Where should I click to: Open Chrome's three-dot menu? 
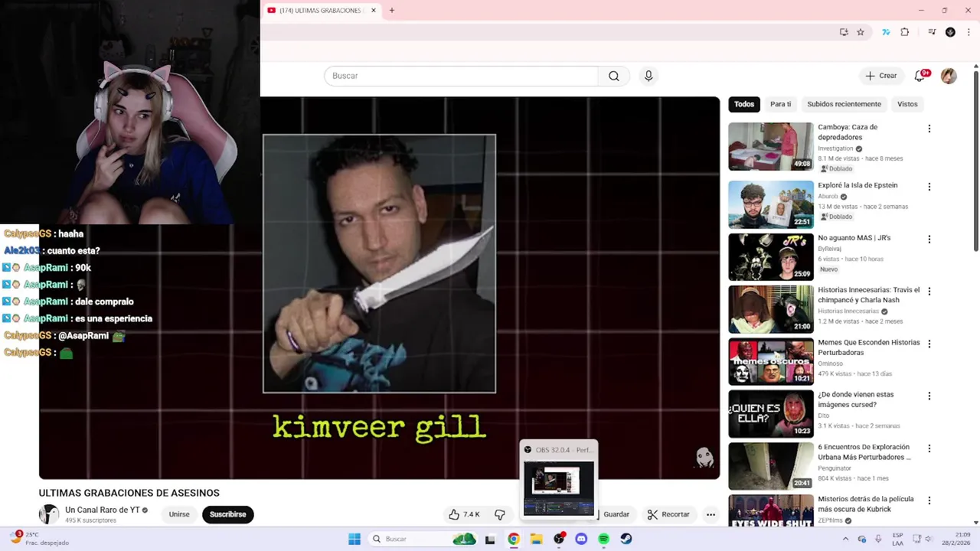click(969, 32)
